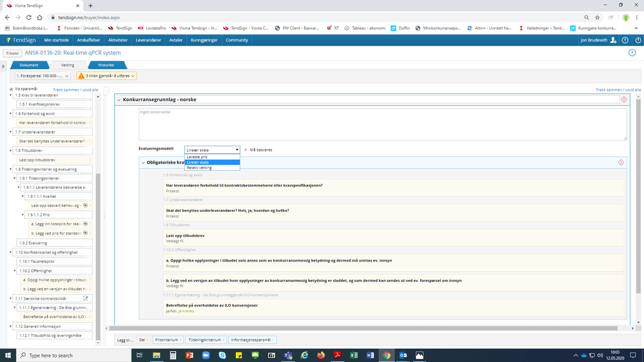This screenshot has width=644, height=362.
Task: Open the Min startside menu
Action: pos(56,40)
